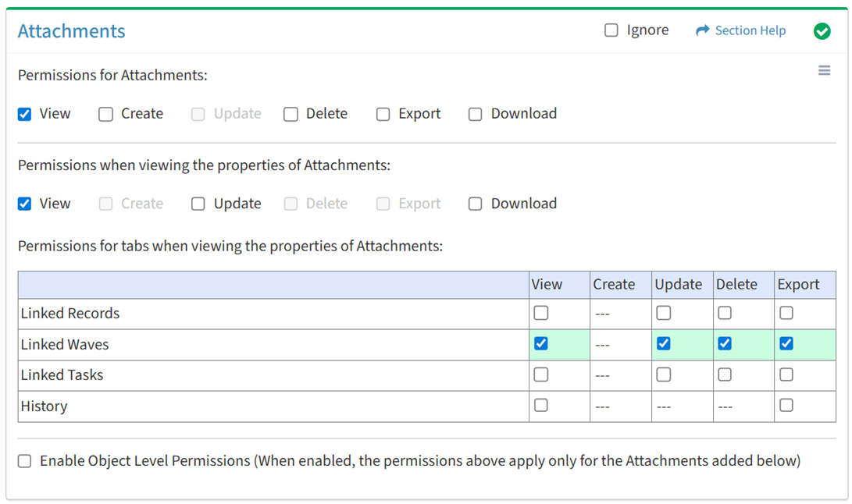This screenshot has height=504, width=852.
Task: Check Update for Linked Records tab
Action: (x=664, y=313)
